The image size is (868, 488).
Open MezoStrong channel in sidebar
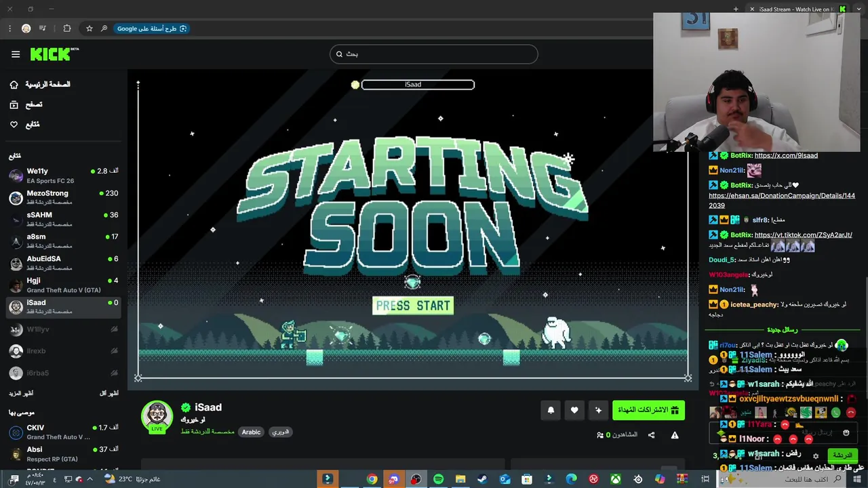click(x=64, y=197)
